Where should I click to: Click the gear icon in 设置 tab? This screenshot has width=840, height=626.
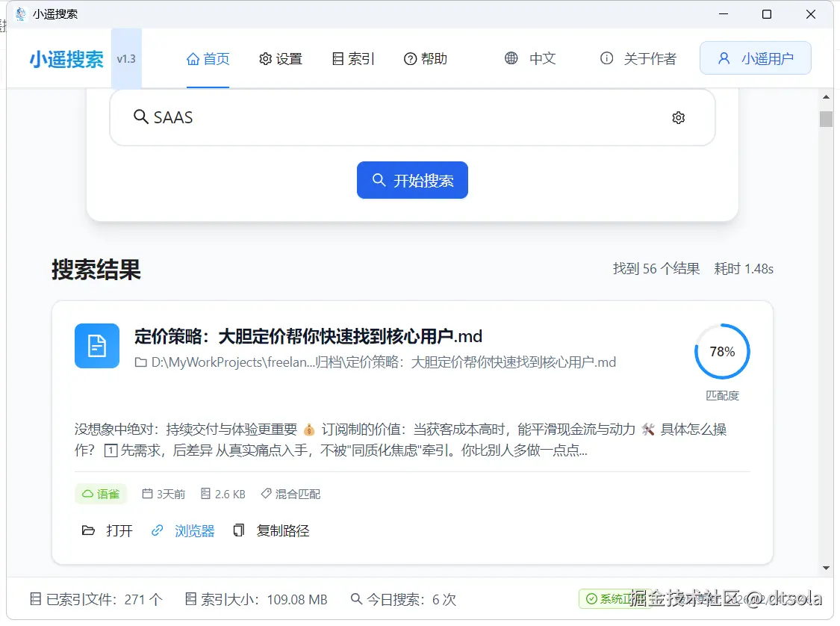pyautogui.click(x=265, y=59)
